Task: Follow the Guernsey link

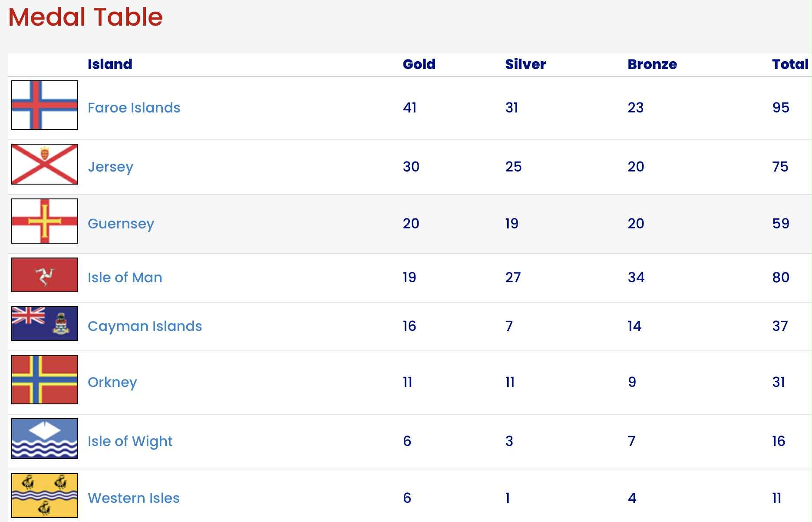Action: tap(121, 224)
